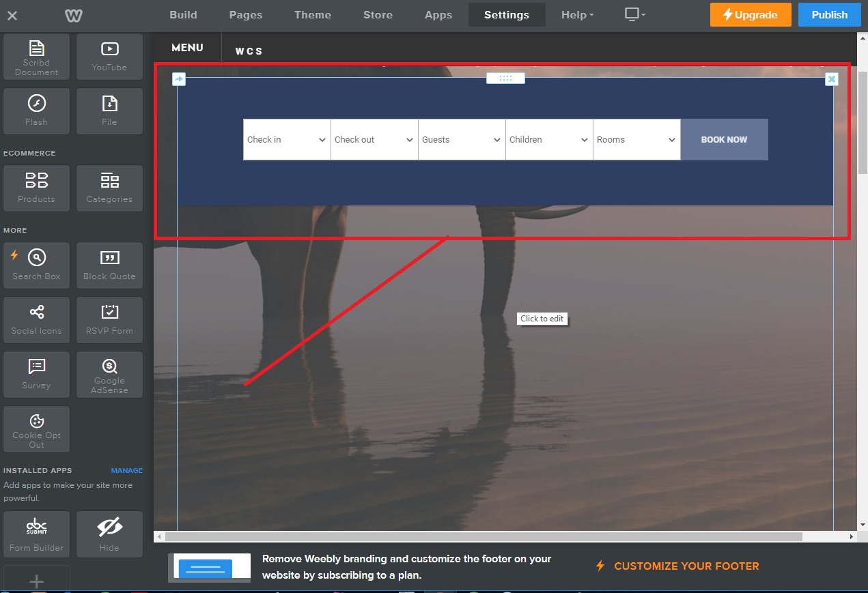Image resolution: width=868 pixels, height=593 pixels.
Task: Switch to the Theme tab
Action: pos(313,14)
